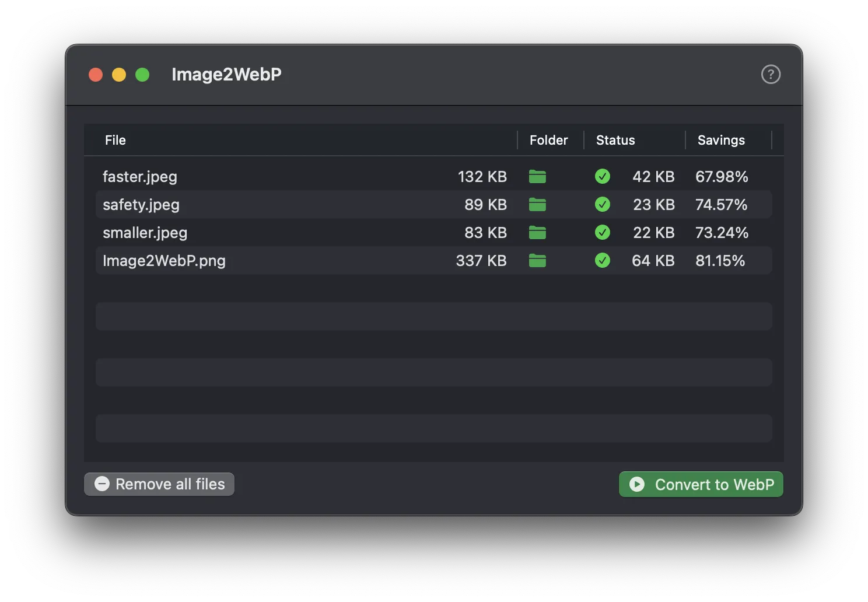868x602 pixels.
Task: Open the folder for safety.jpeg
Action: point(537,205)
